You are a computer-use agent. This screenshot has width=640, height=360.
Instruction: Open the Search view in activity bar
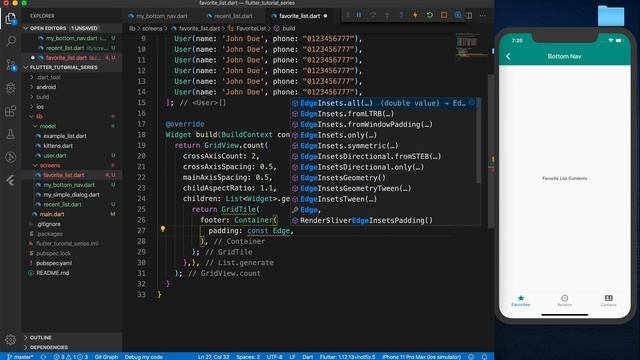11,41
